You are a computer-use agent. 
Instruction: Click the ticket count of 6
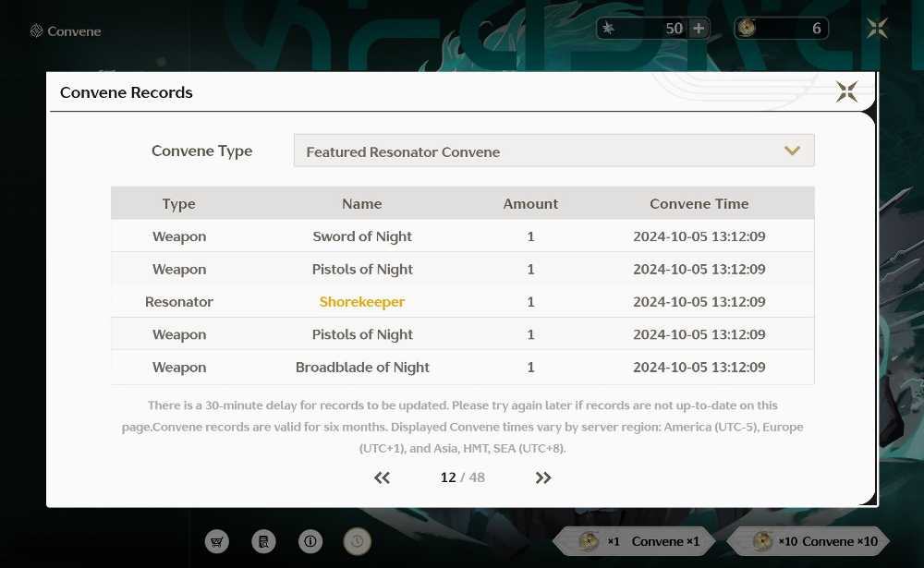pyautogui.click(x=816, y=29)
